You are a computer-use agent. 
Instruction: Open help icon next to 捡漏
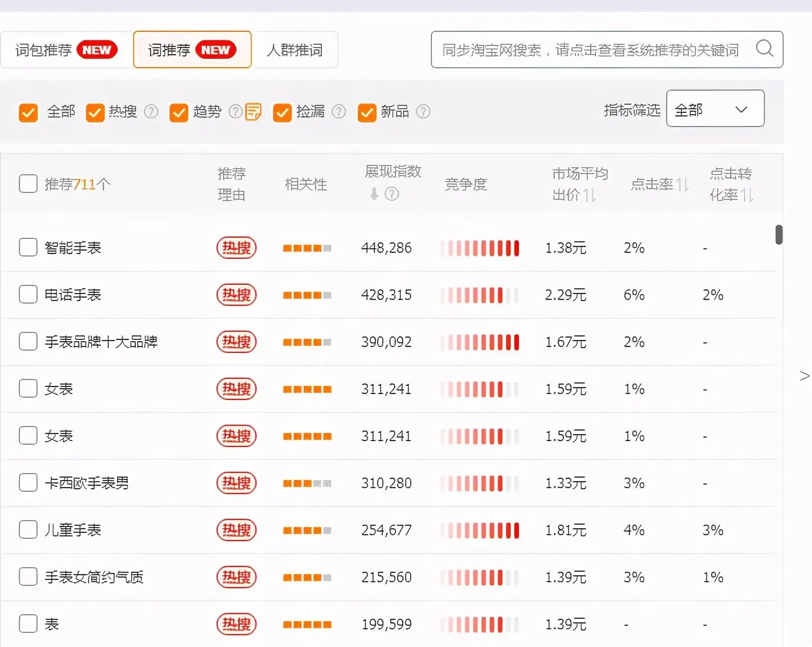click(339, 111)
